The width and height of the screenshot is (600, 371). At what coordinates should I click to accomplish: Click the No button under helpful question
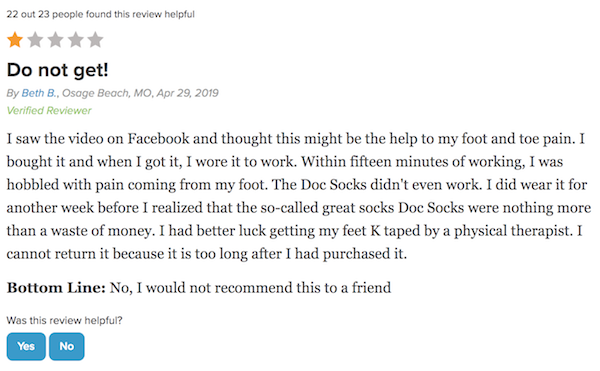(67, 347)
